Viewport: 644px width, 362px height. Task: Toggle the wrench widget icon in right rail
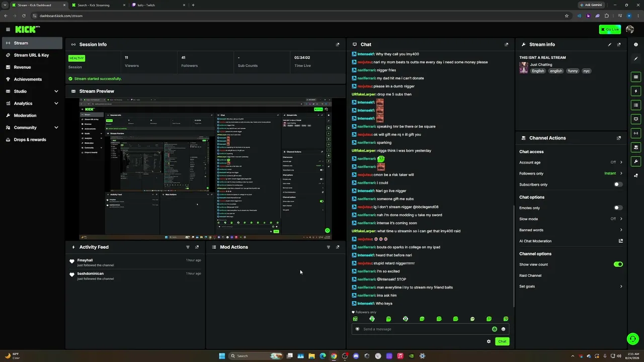[x=636, y=161]
